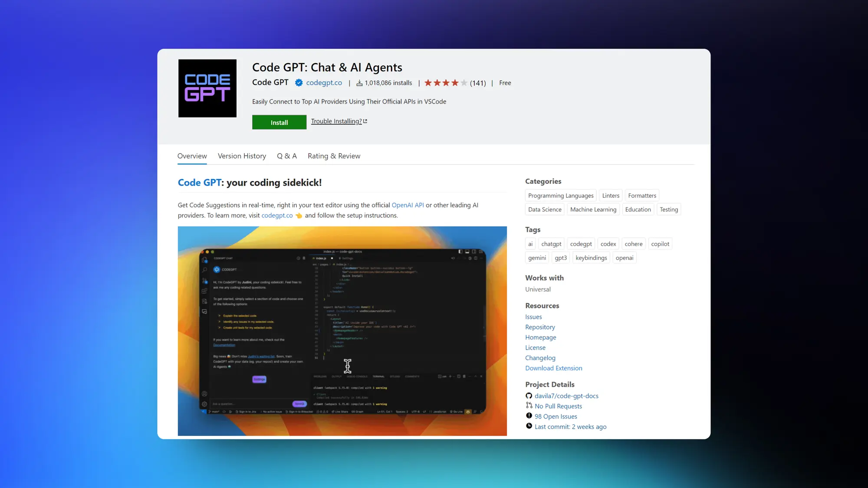This screenshot has height=488, width=868.
Task: Open the Changelog link
Action: pyautogui.click(x=540, y=358)
